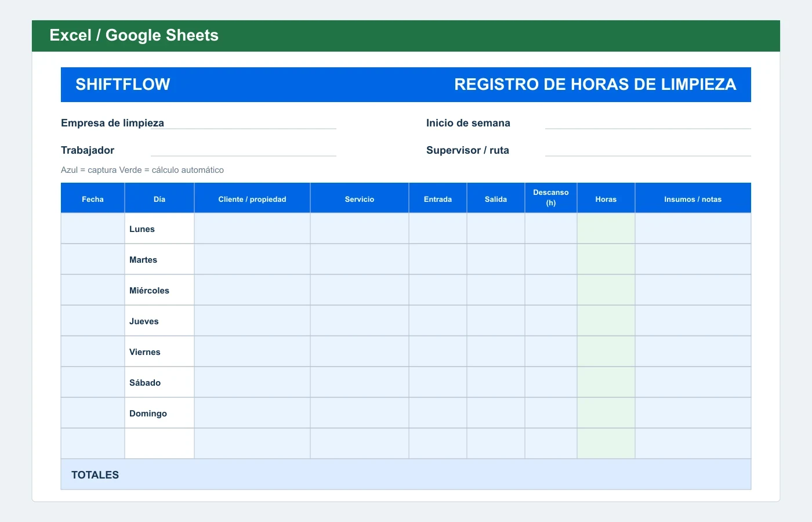Click the Domingo cell
Screen dimensions: 812x522
[x=159, y=413]
